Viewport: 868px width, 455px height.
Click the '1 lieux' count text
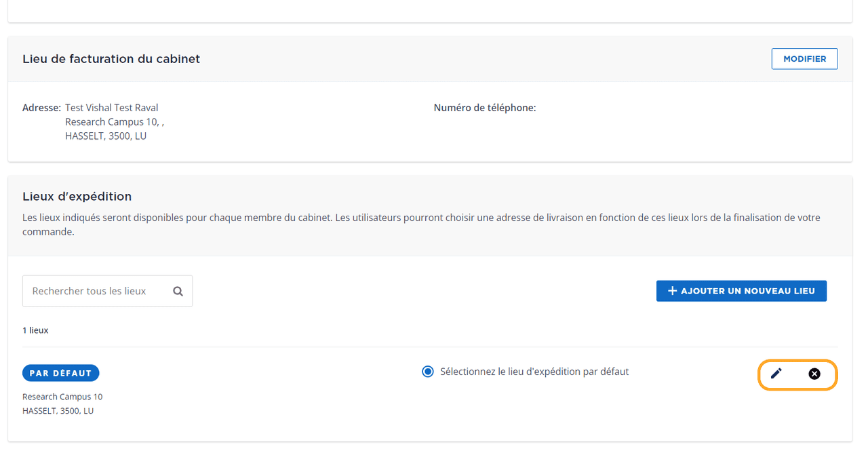pos(35,330)
